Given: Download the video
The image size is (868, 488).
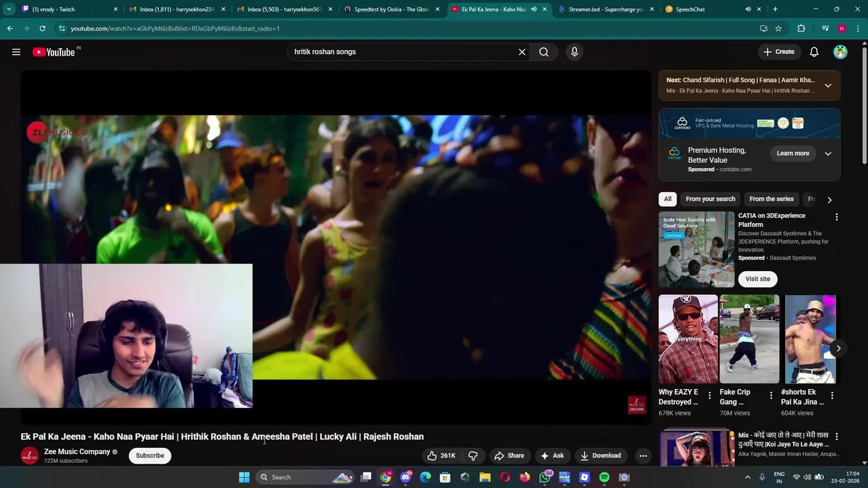Looking at the screenshot, I should coord(600,455).
